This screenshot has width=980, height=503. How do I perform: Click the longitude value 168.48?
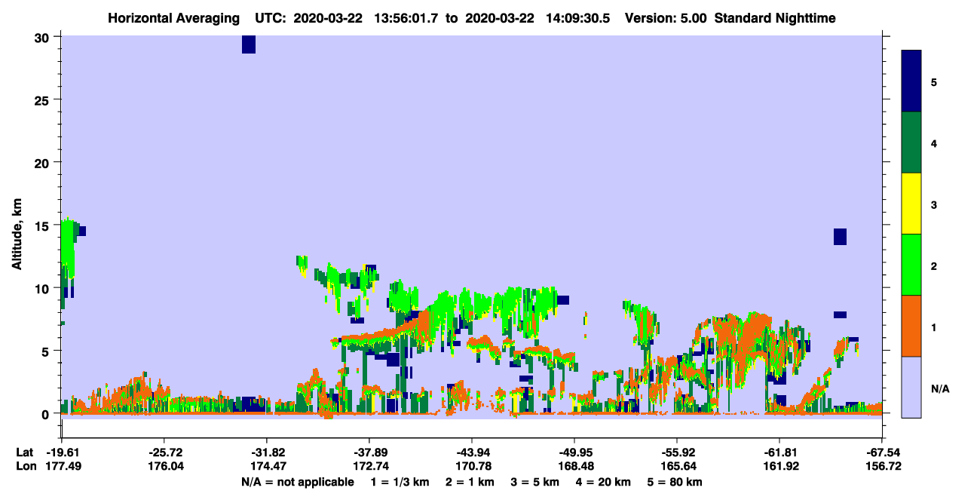click(x=574, y=466)
